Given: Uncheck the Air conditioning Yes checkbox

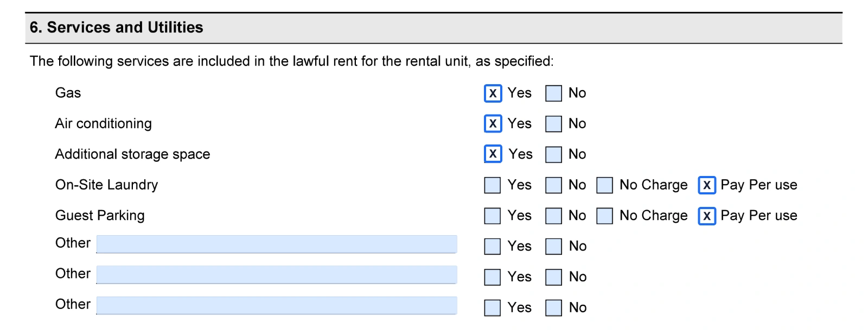Looking at the screenshot, I should (x=493, y=124).
